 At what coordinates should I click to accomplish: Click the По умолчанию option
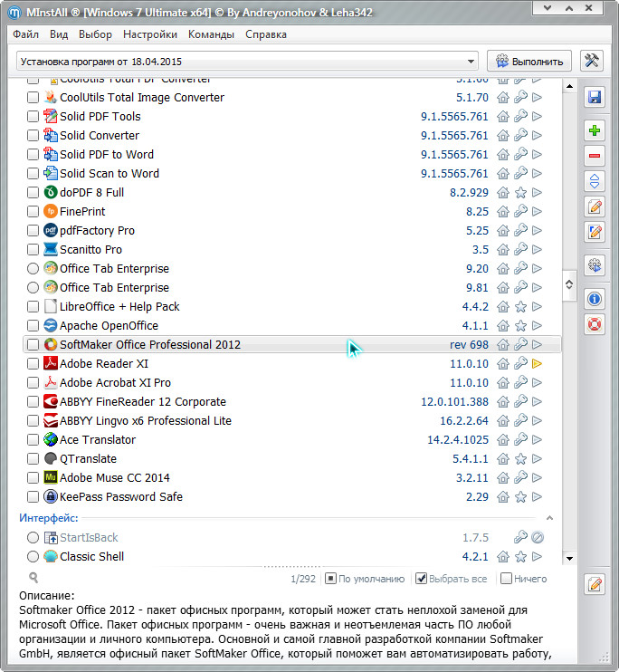(x=365, y=579)
